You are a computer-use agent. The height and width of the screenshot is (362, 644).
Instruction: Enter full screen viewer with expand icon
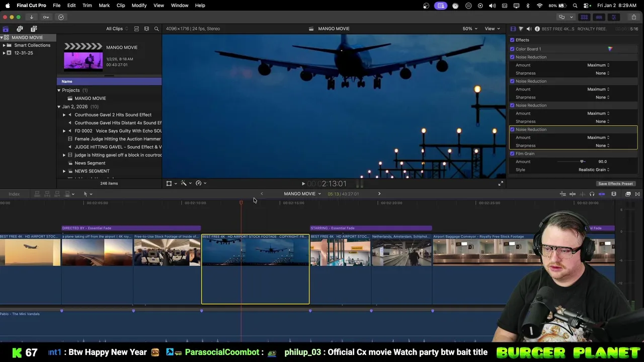(x=501, y=184)
